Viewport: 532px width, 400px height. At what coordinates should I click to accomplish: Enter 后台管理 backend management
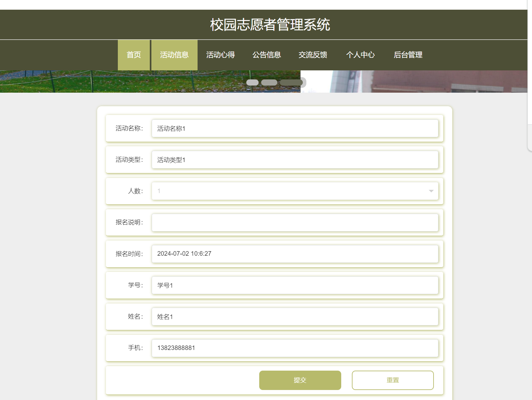(408, 55)
